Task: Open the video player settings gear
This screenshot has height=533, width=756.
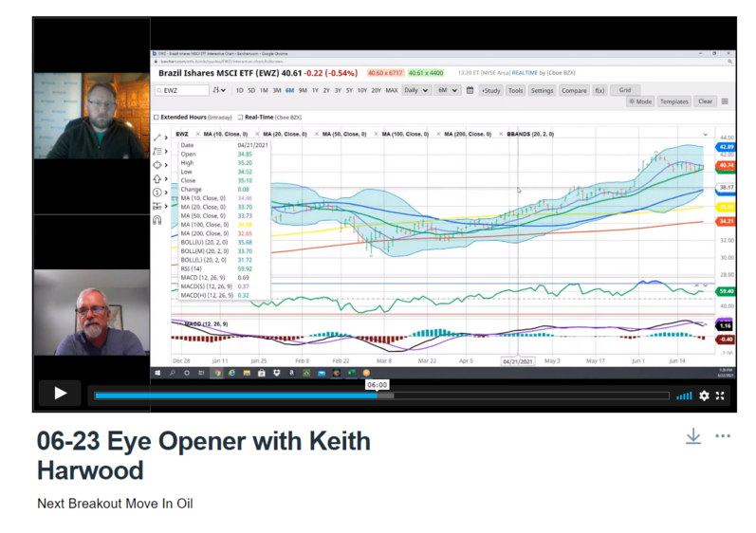Action: pos(704,395)
